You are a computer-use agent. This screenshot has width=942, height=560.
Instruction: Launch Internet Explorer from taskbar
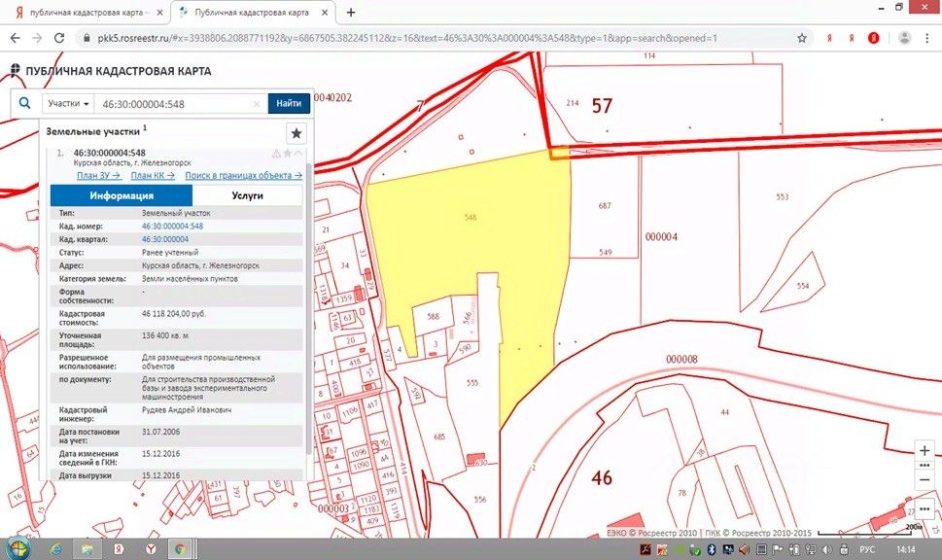point(55,548)
